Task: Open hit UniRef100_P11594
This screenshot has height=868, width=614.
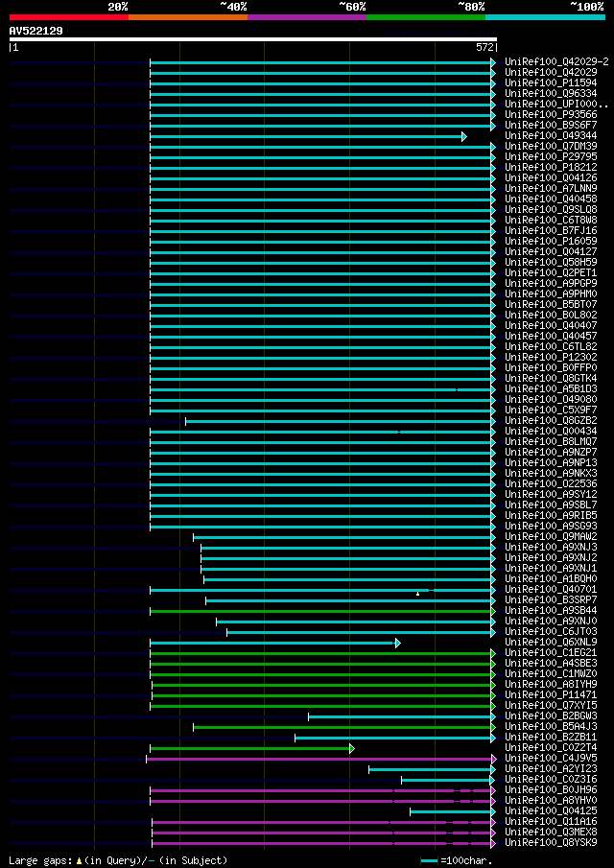Action: (x=551, y=83)
